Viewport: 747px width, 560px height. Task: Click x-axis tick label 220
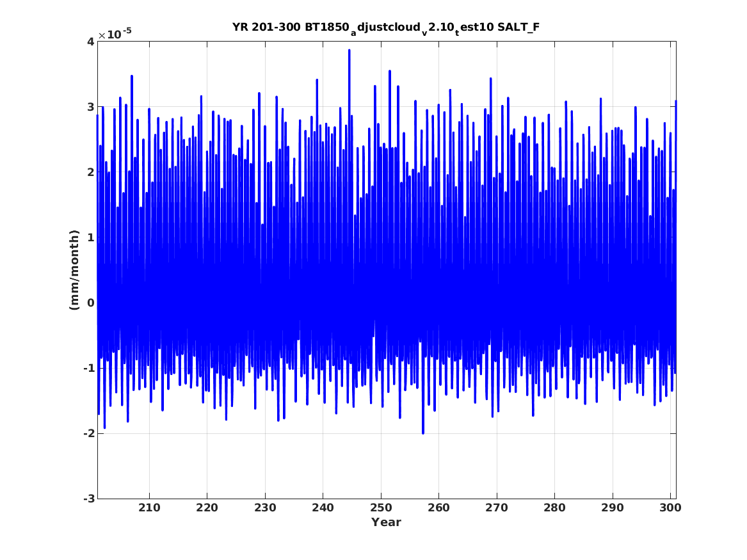207,508
